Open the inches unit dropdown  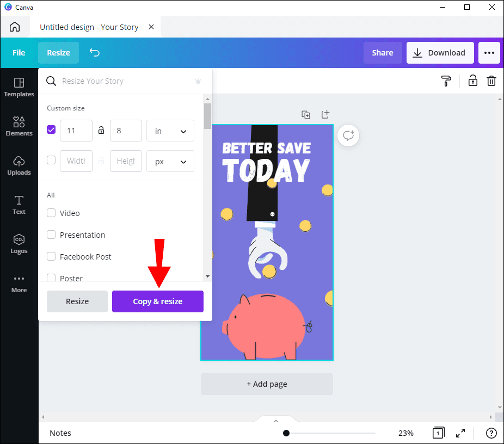170,131
